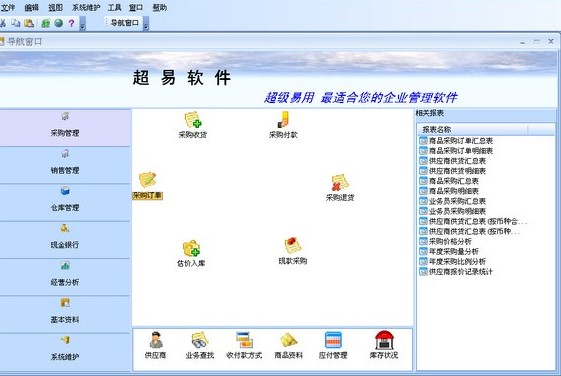This screenshot has width=561, height=376.
Task: Open report 供应商供货汇总表
Action: [453, 161]
